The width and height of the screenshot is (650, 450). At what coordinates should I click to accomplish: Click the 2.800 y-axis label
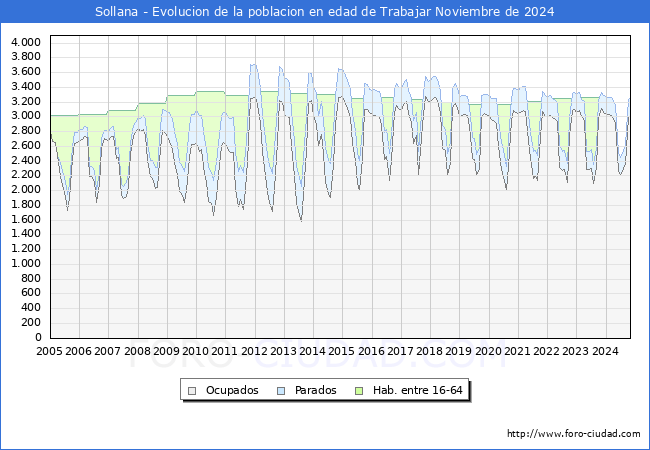pos(26,131)
